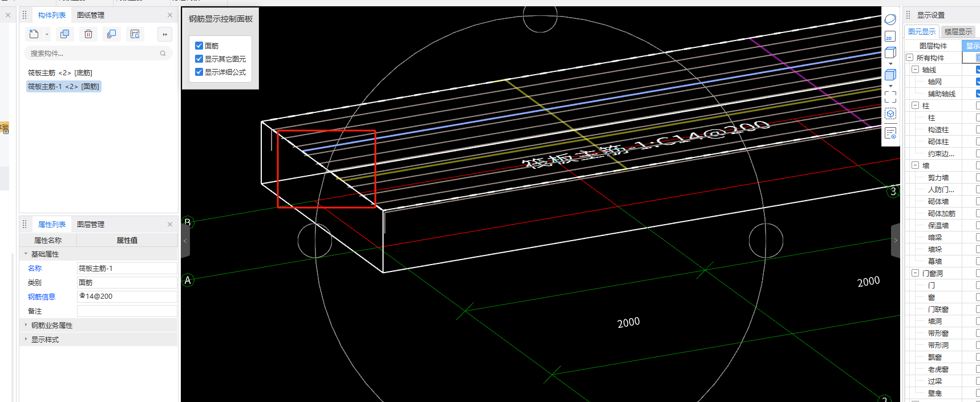Click the 搜索构件 search field
The image size is (980, 402).
tap(98, 54)
